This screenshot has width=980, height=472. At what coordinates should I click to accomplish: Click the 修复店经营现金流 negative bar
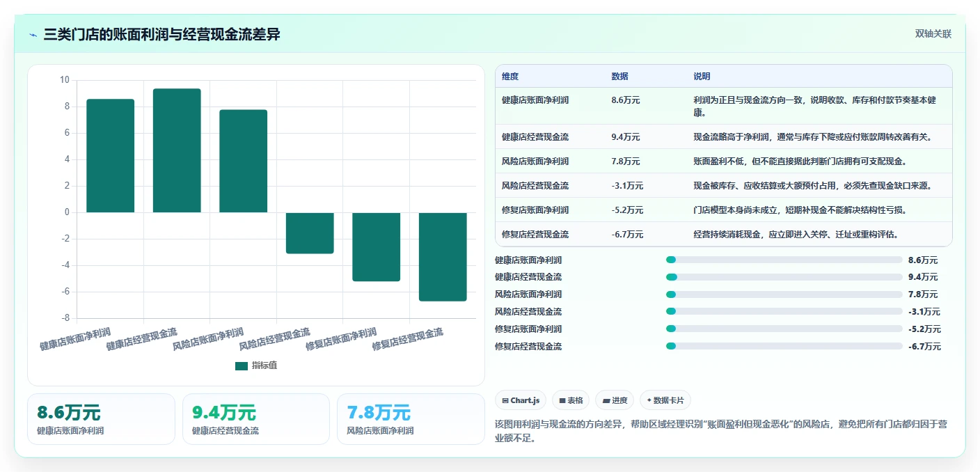click(443, 256)
